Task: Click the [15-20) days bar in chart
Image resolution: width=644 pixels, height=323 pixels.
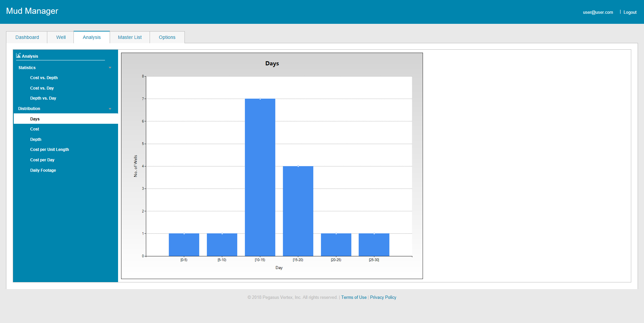Action: [x=298, y=211]
